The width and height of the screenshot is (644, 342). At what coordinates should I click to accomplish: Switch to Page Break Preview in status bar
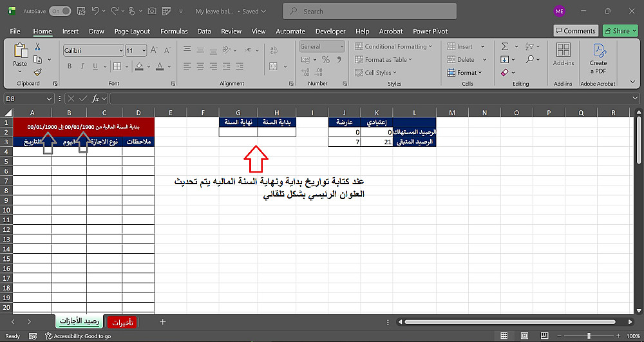[x=544, y=336]
